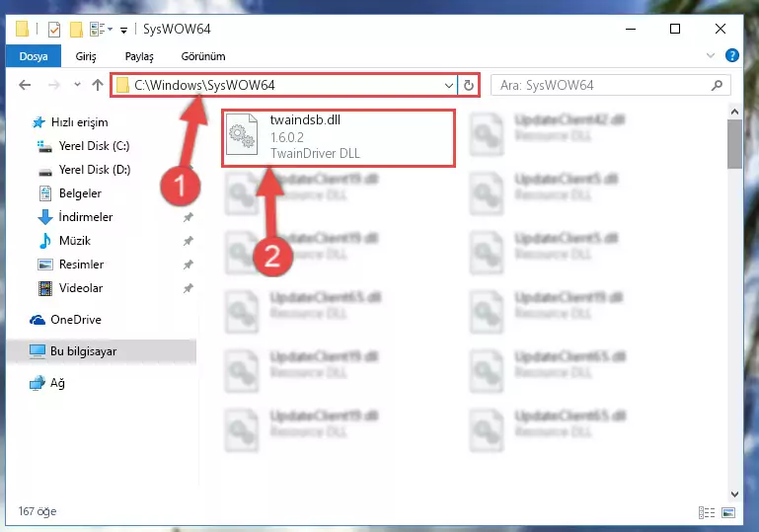Click the folder icon in the title bar

pyautogui.click(x=22, y=29)
